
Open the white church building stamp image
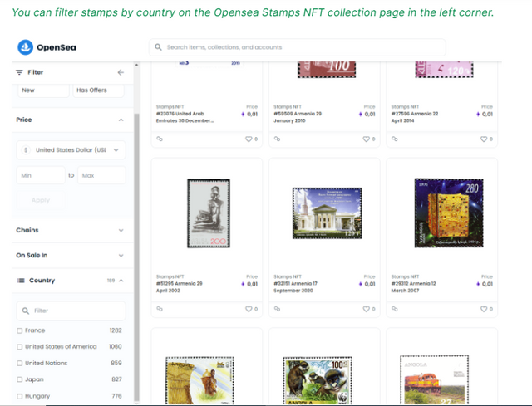click(x=327, y=213)
